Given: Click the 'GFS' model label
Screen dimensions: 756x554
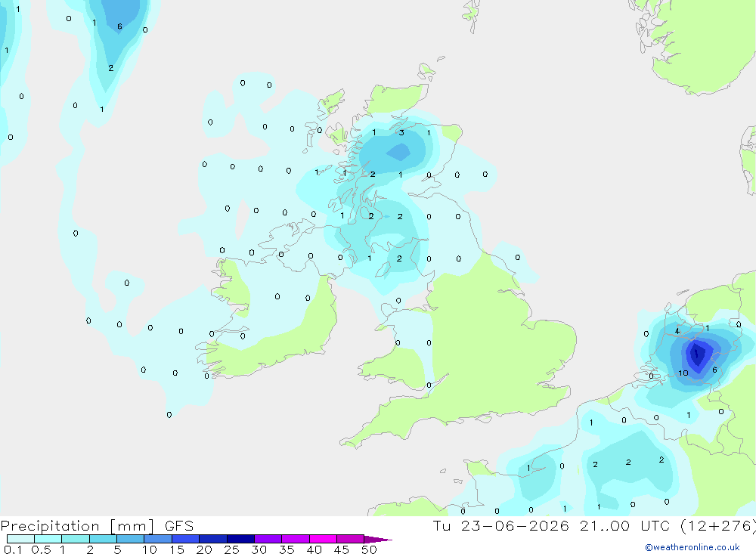Looking at the screenshot, I should (x=179, y=525).
